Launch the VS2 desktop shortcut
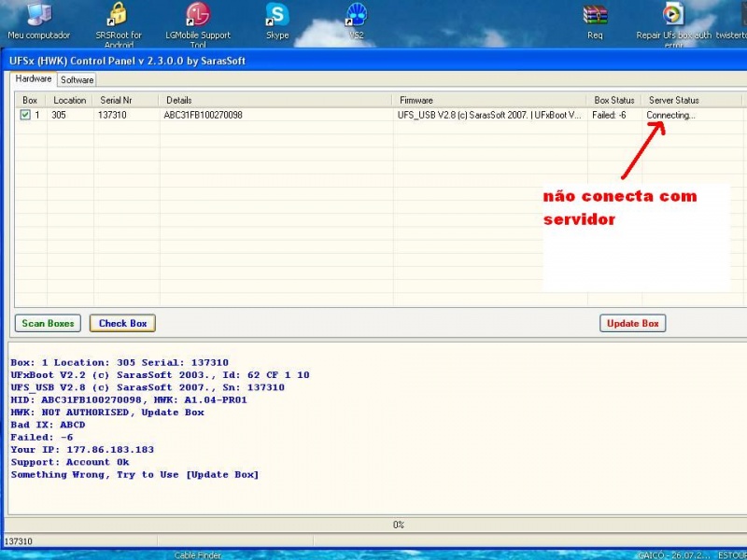Viewport: 747px width, 560px height. tap(357, 21)
